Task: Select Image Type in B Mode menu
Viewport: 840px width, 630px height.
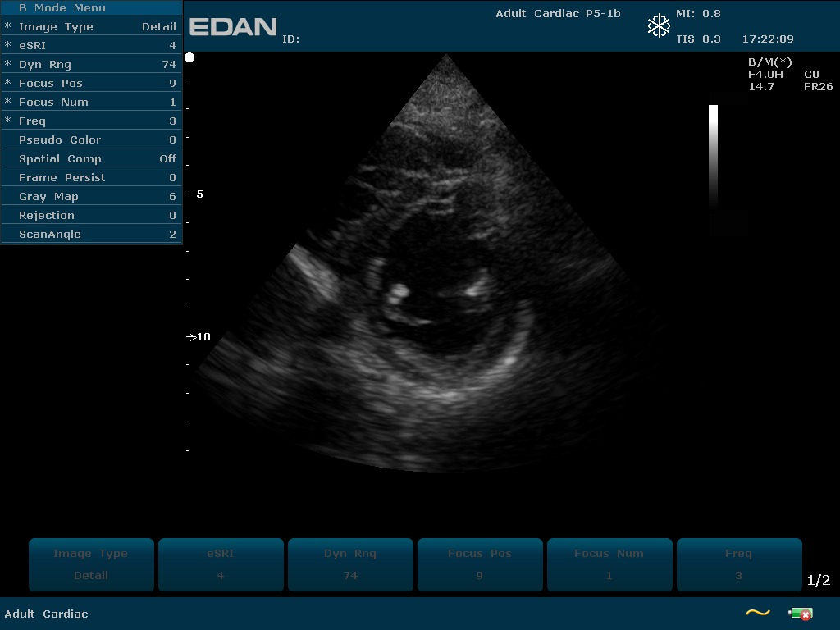Action: pyautogui.click(x=91, y=26)
